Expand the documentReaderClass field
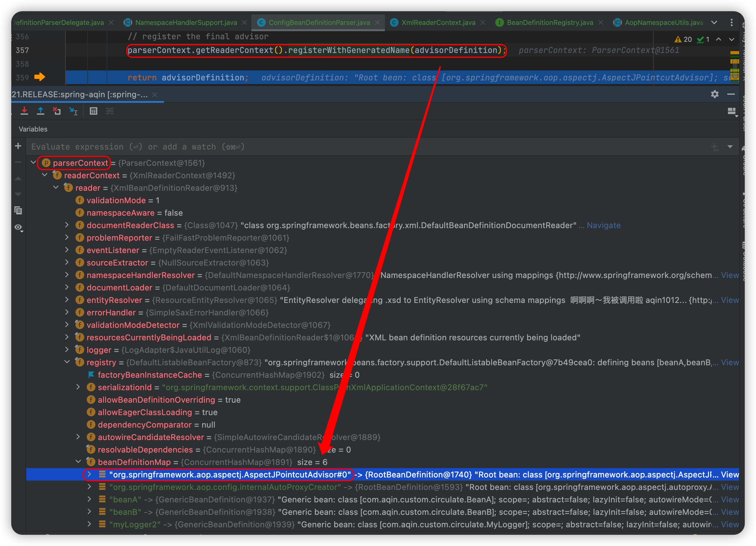Image resolution: width=756 pixels, height=546 pixels. (x=67, y=225)
